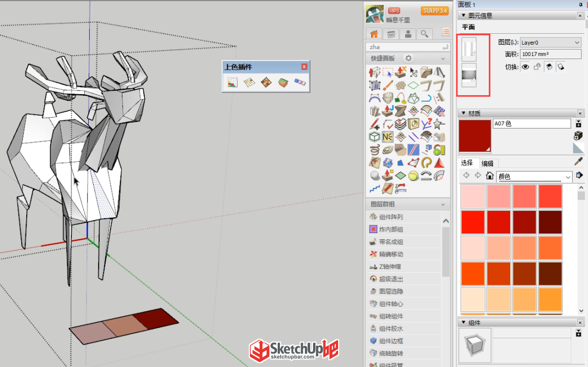Click the colored grid icon in 上色插件
Screen dimensions: 588x367
232,82
